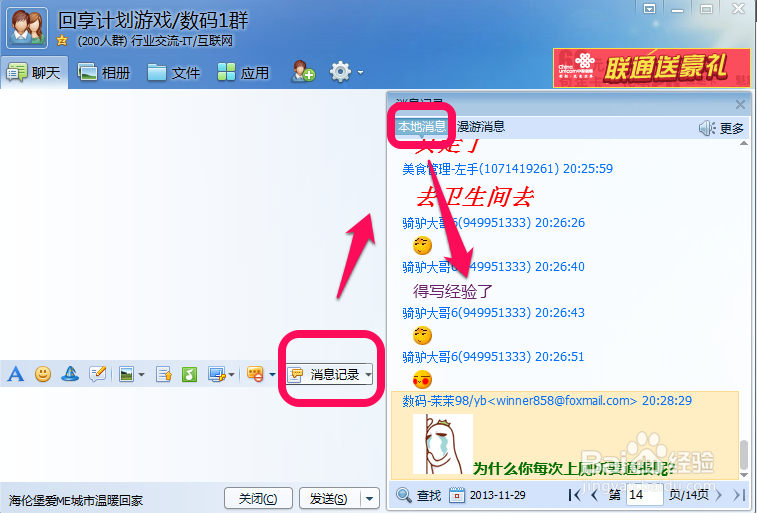Click the block group messages icon
757x513 pixels.
(x=255, y=374)
